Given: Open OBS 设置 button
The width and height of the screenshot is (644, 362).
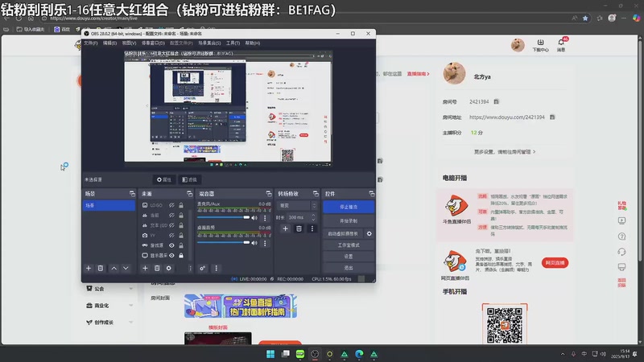Looking at the screenshot, I should click(x=349, y=256).
